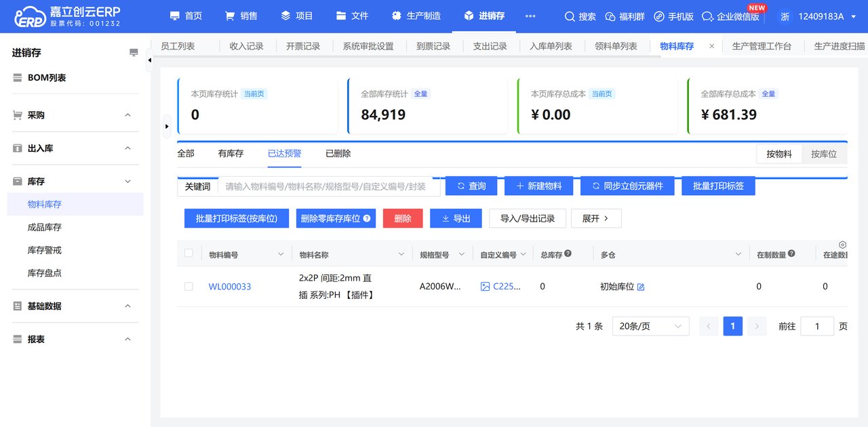This screenshot has height=427, width=868.
Task: Open the 多仓 column dropdown
Action: pyautogui.click(x=738, y=254)
